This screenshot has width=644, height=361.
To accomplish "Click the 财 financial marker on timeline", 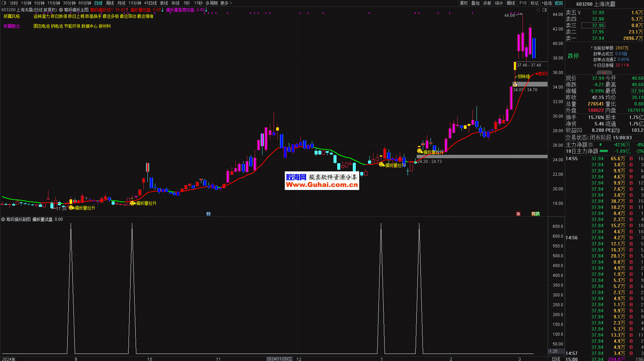I will point(208,214).
